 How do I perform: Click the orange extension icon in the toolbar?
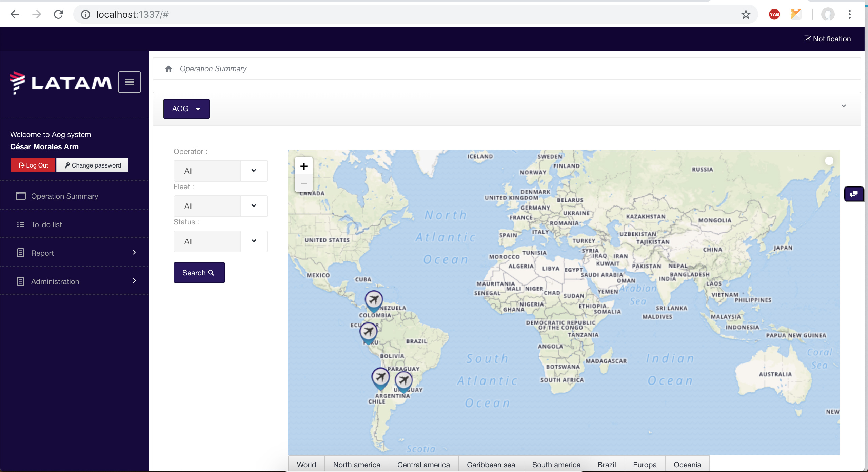click(x=795, y=14)
